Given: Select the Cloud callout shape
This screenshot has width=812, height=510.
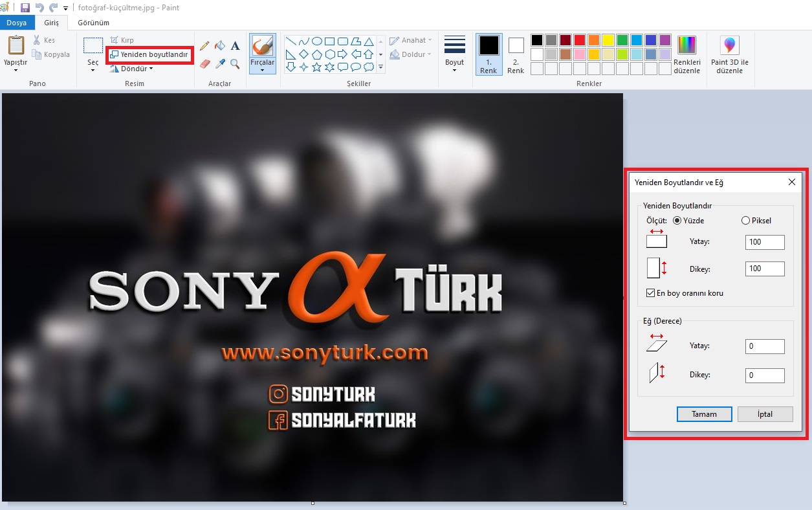Looking at the screenshot, I should click(369, 67).
